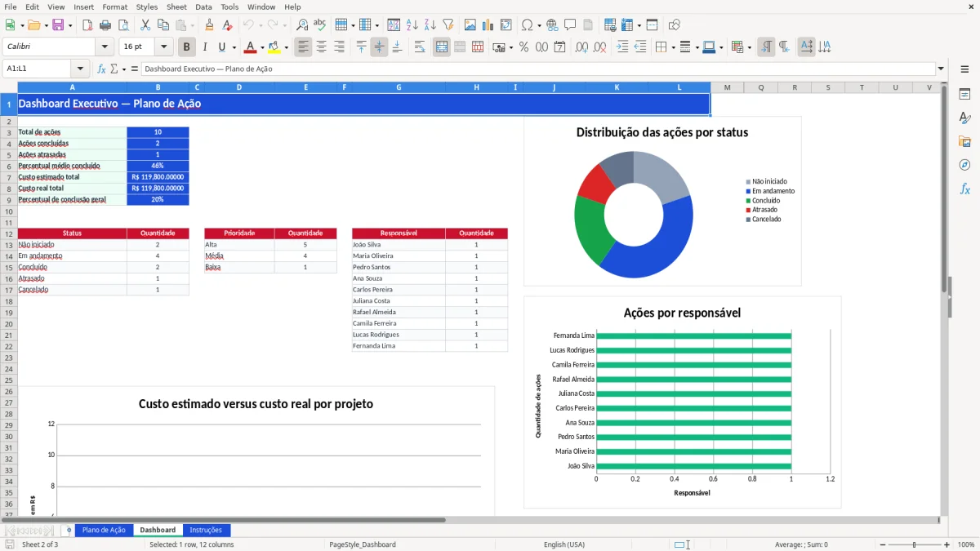Open Font Name dropdown arrow
The image size is (980, 551).
pyautogui.click(x=105, y=47)
